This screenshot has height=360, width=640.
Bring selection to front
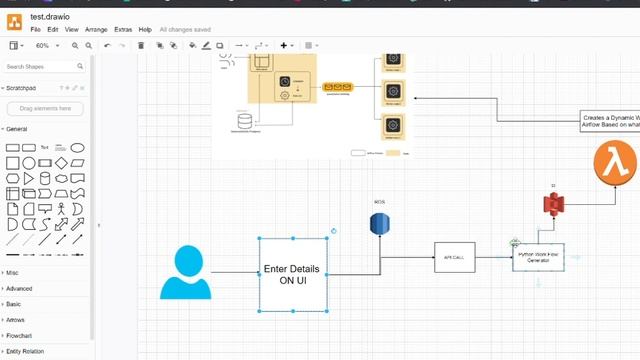click(160, 45)
